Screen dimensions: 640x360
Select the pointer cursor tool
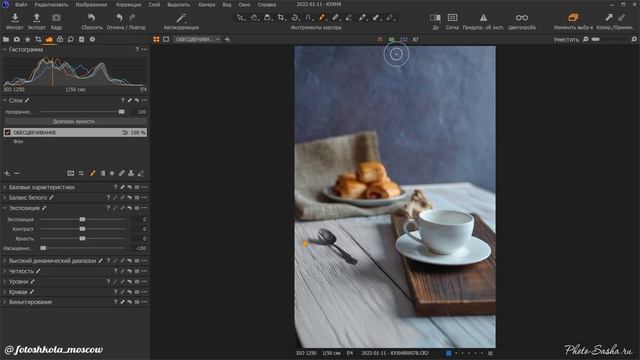coord(241,18)
